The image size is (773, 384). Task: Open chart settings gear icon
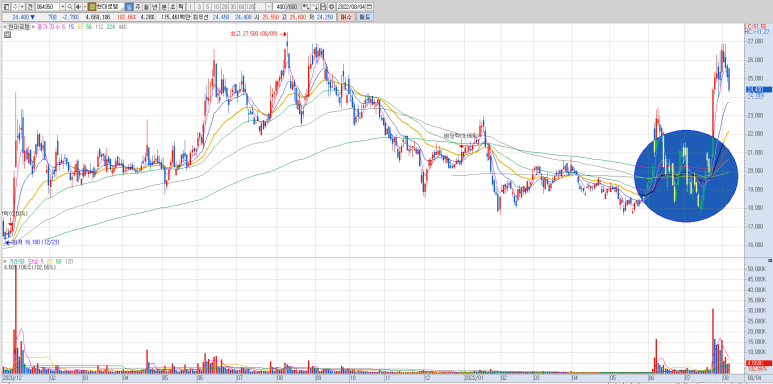(x=331, y=7)
